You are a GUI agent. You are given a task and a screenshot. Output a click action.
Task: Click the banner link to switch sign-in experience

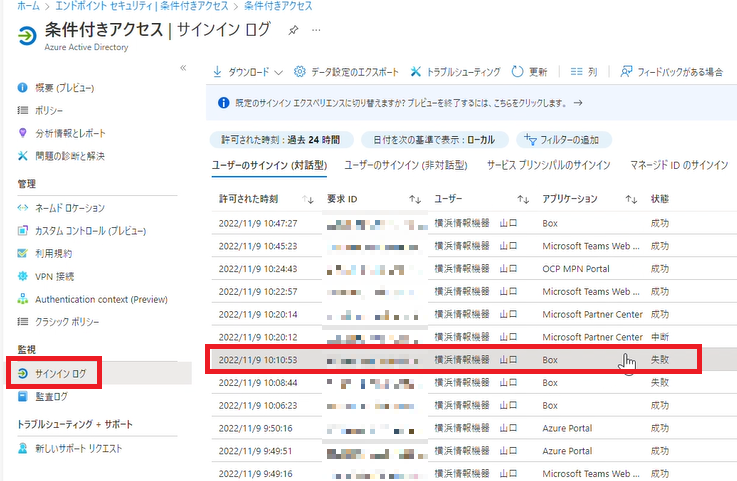tap(402, 103)
